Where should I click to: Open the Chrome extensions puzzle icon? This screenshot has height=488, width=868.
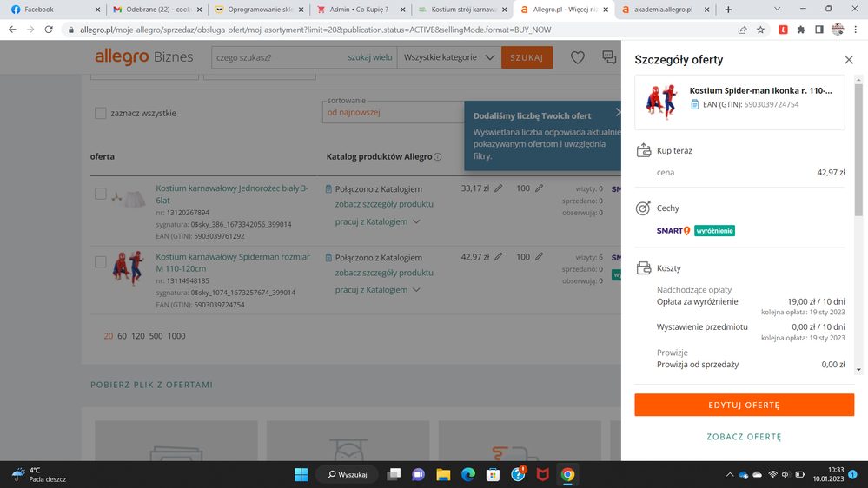(801, 30)
